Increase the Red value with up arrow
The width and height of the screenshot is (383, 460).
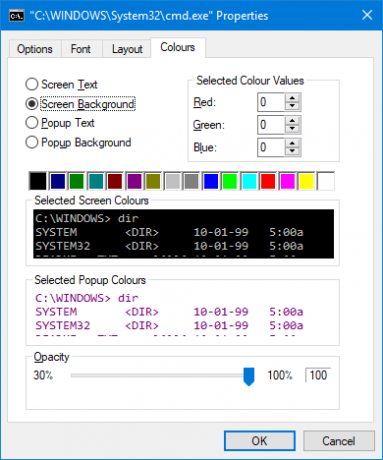(293, 98)
